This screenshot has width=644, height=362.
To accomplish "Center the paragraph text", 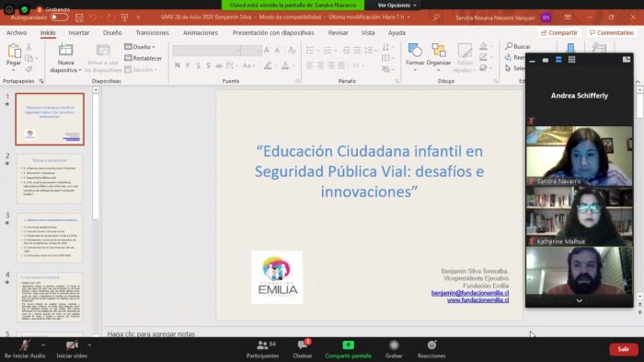I will (x=320, y=65).
